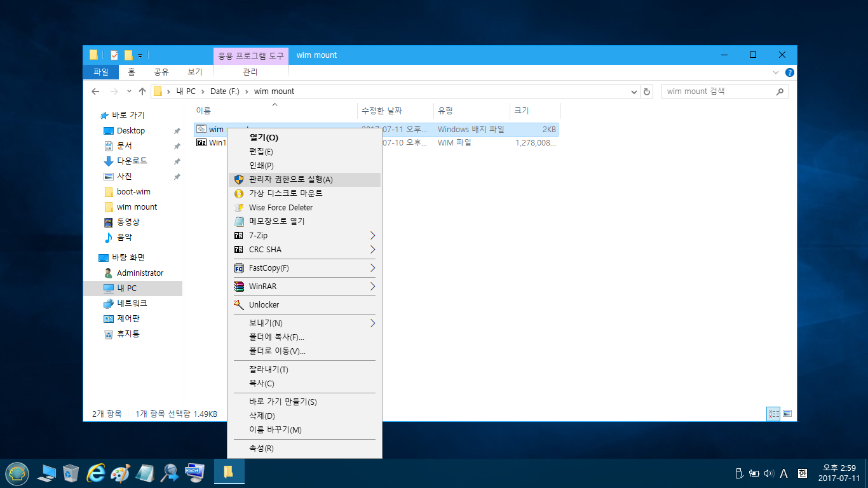The height and width of the screenshot is (488, 868).
Task: Open Quick Access Toolbar customize dropdown
Action: (140, 55)
